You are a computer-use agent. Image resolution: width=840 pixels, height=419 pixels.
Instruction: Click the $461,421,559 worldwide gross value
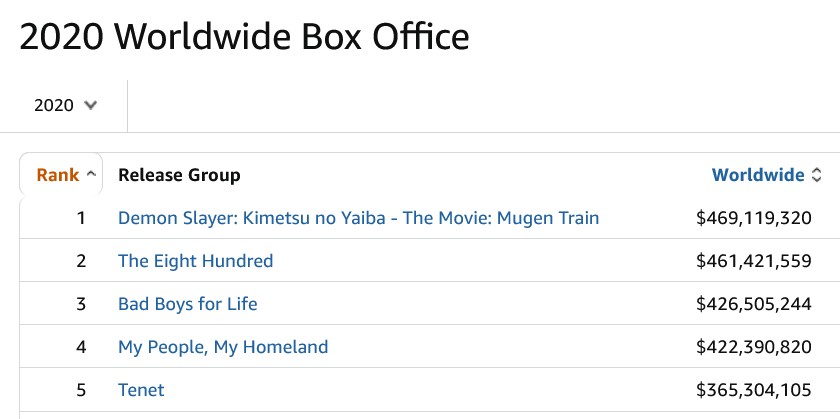tap(753, 261)
